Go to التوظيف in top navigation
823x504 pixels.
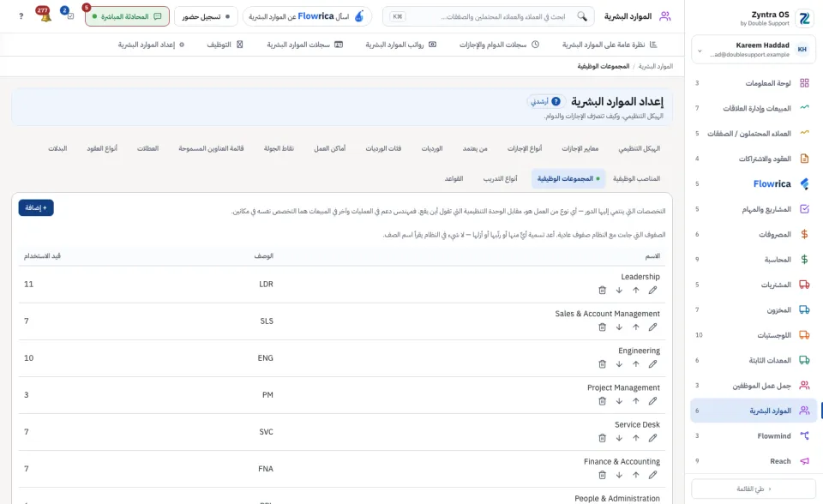pos(225,45)
